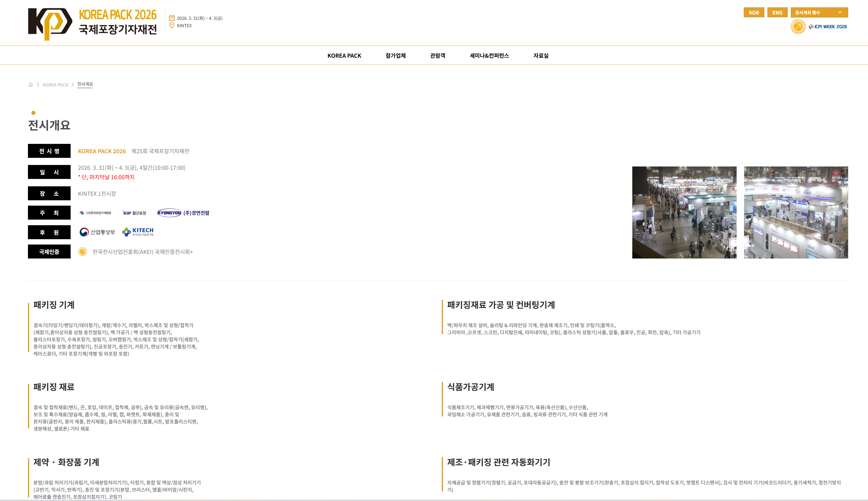Image resolution: width=868 pixels, height=501 pixels.
Task: Click the KITECH sponsor logo
Action: coord(138,232)
